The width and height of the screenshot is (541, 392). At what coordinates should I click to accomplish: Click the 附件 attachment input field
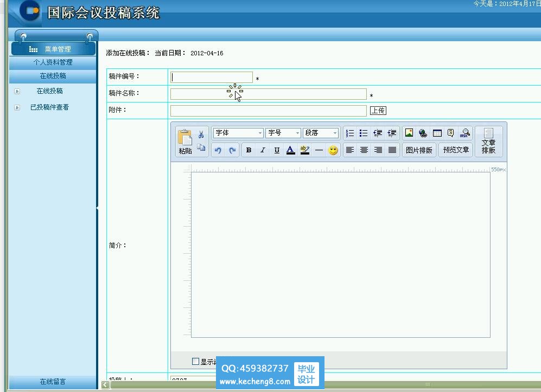(x=269, y=111)
